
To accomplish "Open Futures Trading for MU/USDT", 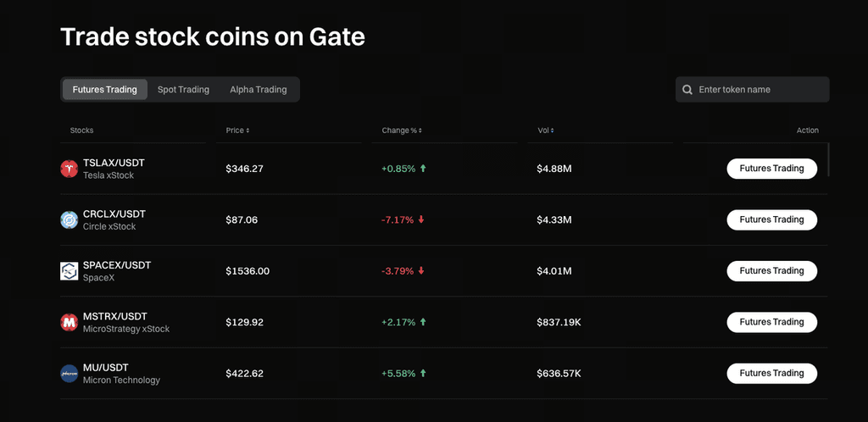I will click(x=771, y=374).
